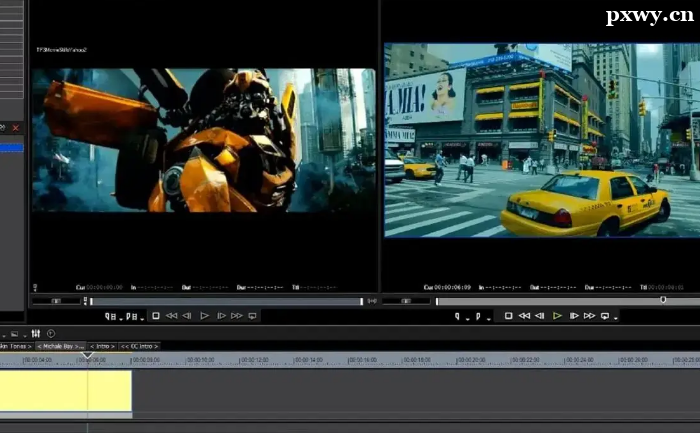Click Recorder Out timecode field
The height and width of the screenshot is (433, 700).
553,287
